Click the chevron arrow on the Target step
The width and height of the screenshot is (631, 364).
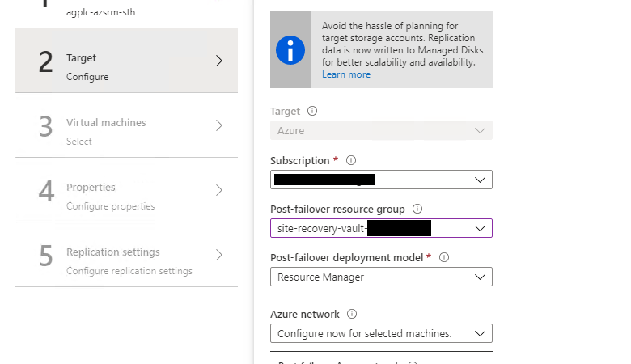218,61
